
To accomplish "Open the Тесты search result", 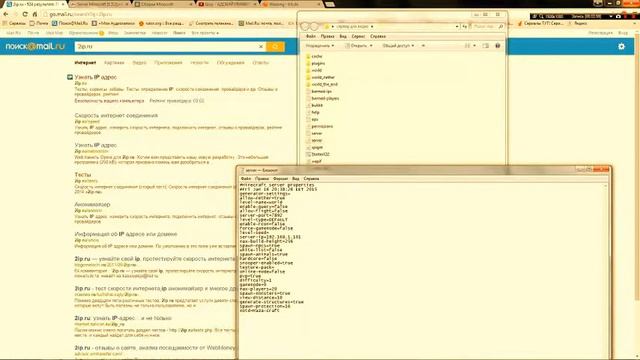I will click(x=82, y=175).
